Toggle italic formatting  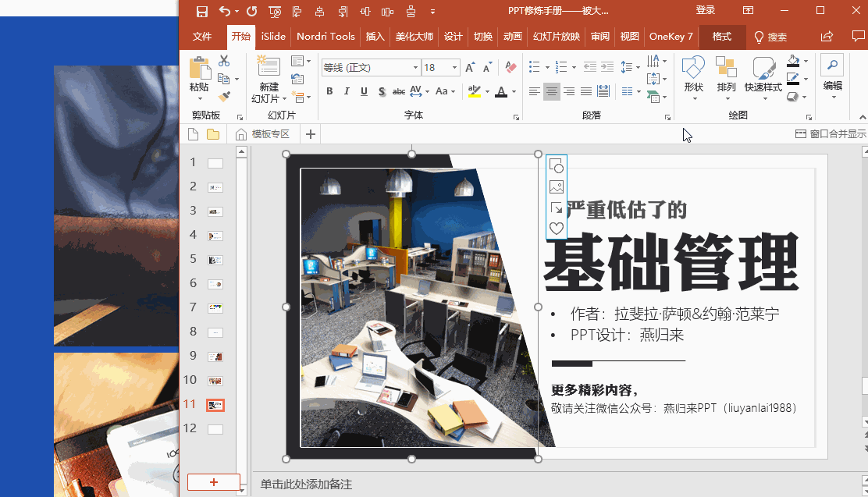346,91
